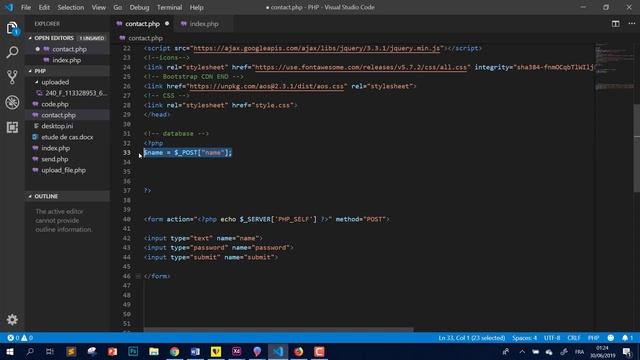Image resolution: width=640 pixels, height=360 pixels.
Task: Change indentation via Spaces: 4
Action: tap(524, 338)
